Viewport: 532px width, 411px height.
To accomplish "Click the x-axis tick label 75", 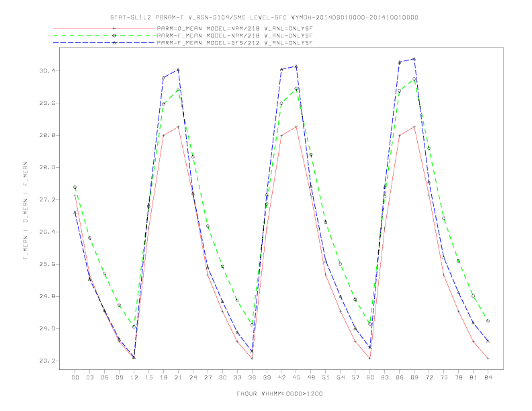I will pyautogui.click(x=444, y=377).
